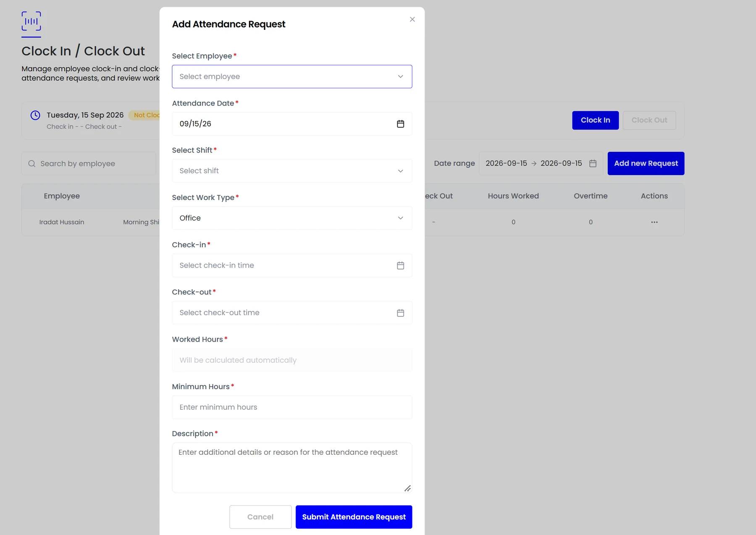Click the Worked Hours auto-calculated field
756x535 pixels.
pyautogui.click(x=292, y=360)
